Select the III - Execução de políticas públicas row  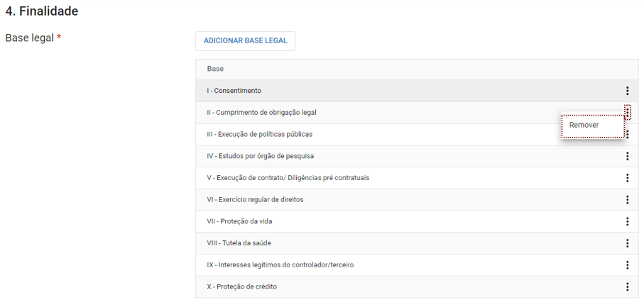[417, 134]
